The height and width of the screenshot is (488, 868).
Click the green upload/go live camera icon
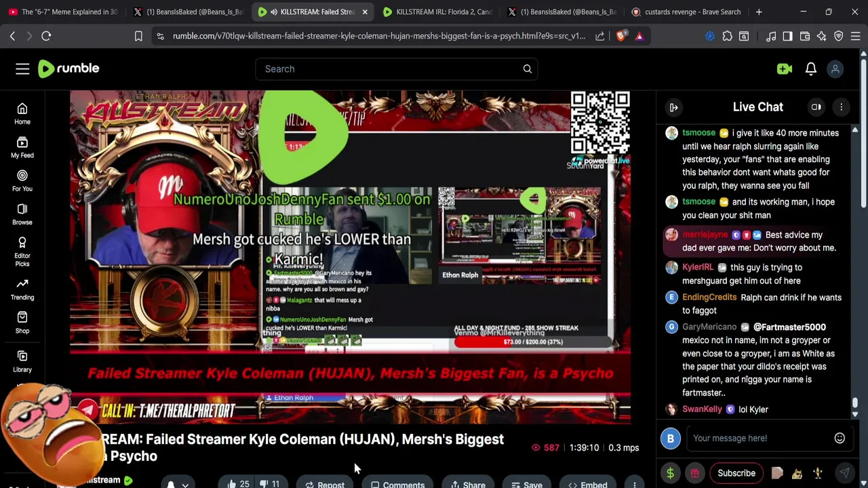[x=785, y=68]
